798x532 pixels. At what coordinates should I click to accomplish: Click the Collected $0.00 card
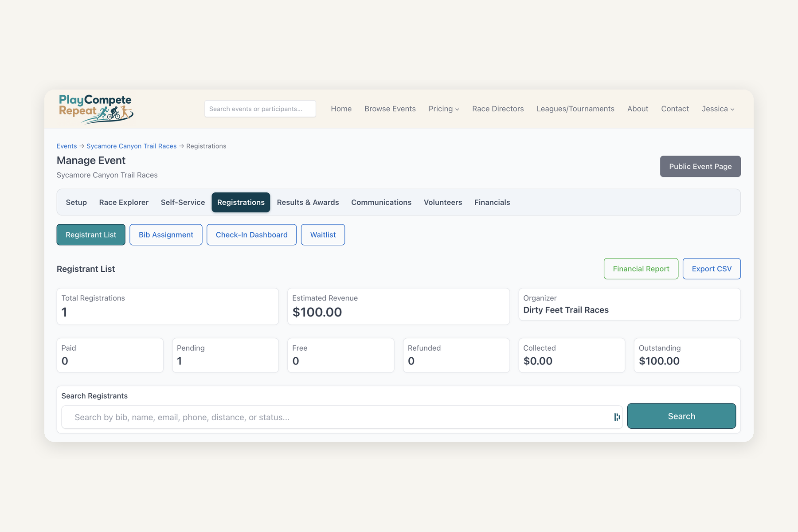572,356
